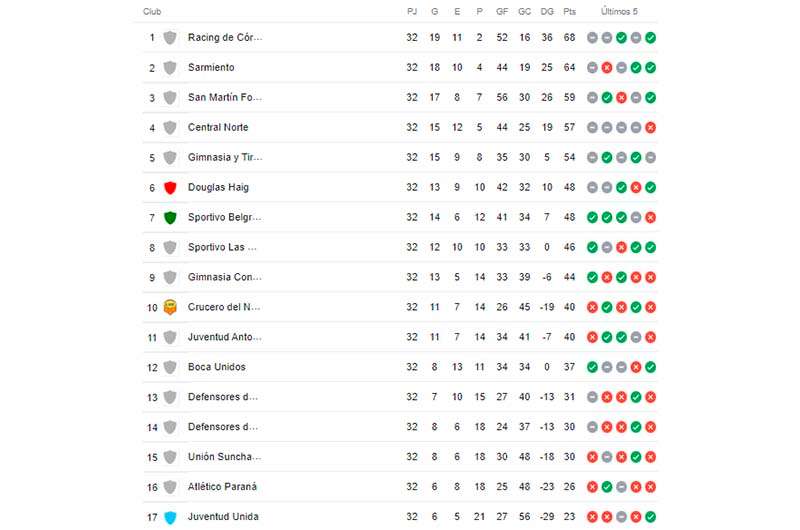Image resolution: width=800 pixels, height=530 pixels.
Task: Click the PJ column header
Action: coord(412,11)
